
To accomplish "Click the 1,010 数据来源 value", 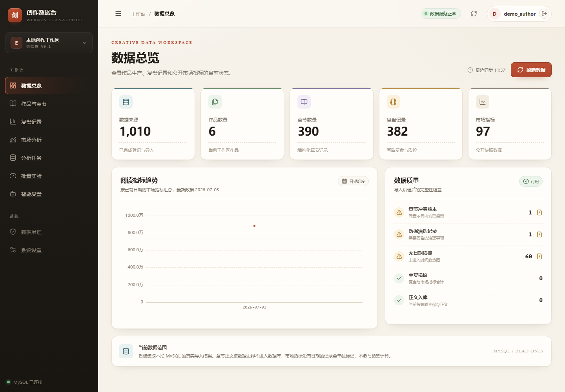I will click(x=135, y=131).
